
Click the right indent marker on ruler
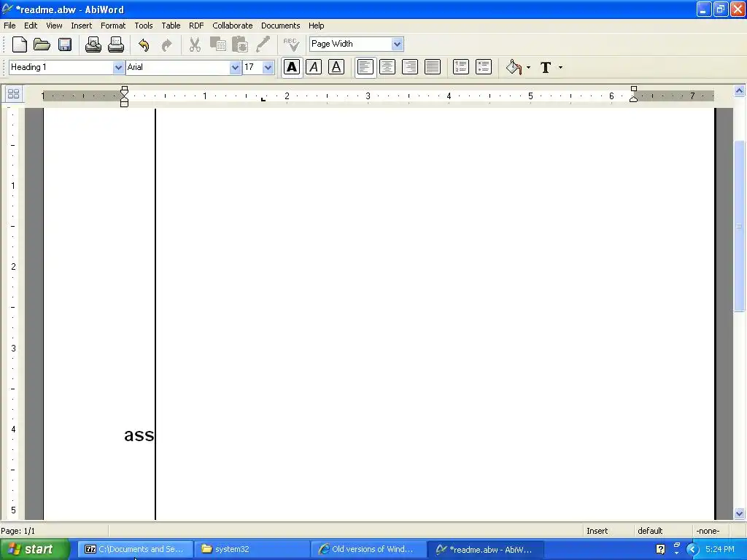click(634, 98)
